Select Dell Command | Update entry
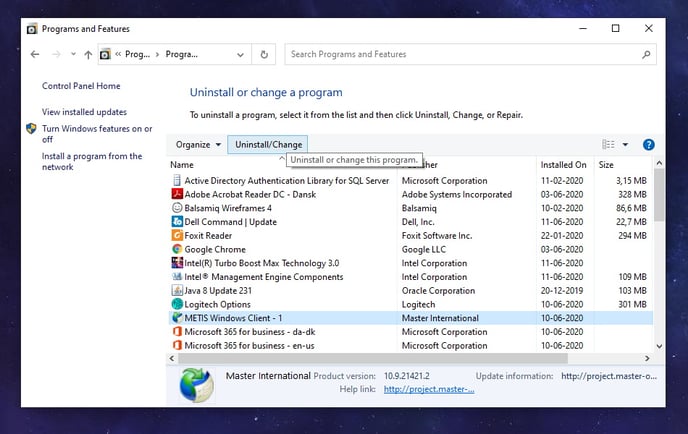Viewport: 688px width, 434px height. coord(230,222)
